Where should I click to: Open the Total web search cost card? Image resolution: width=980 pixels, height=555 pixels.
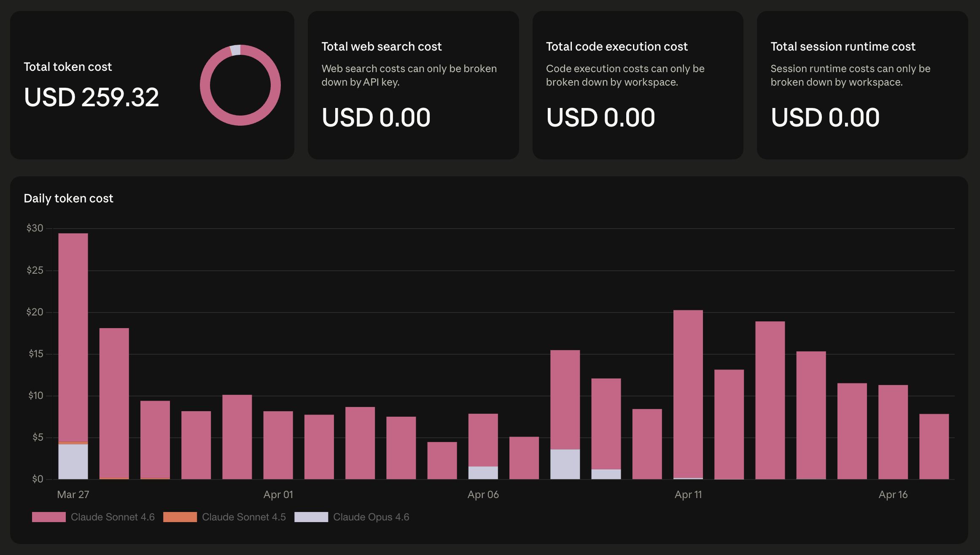[413, 84]
